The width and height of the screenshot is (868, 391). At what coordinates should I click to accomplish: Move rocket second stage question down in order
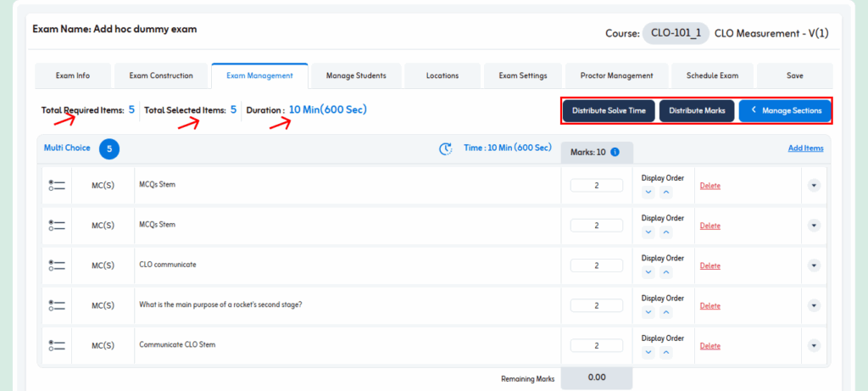(x=648, y=312)
